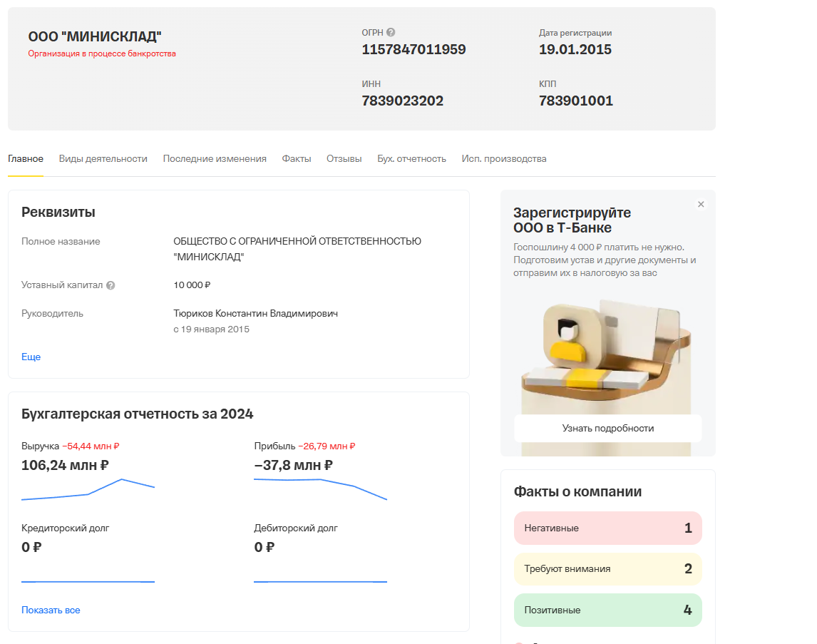Click the Прибыль profit trend chart

coord(320,487)
